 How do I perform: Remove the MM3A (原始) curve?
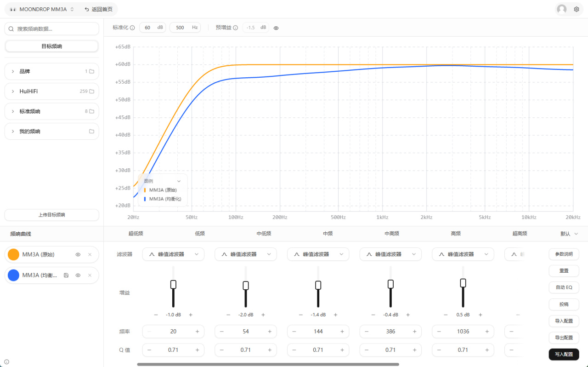coord(90,254)
